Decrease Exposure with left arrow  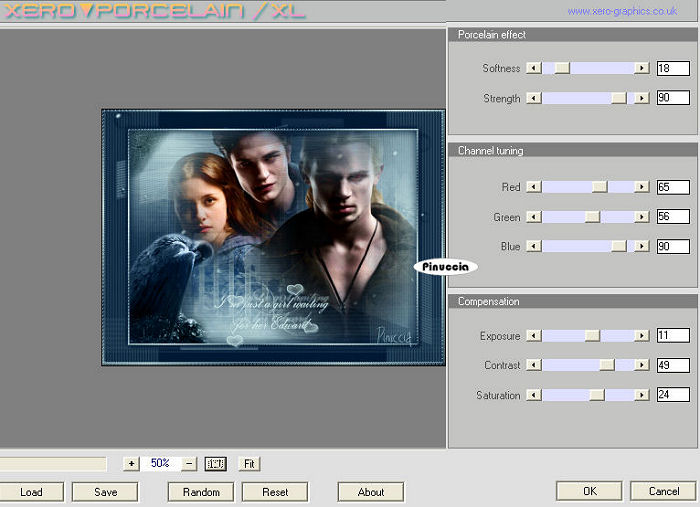click(x=533, y=335)
